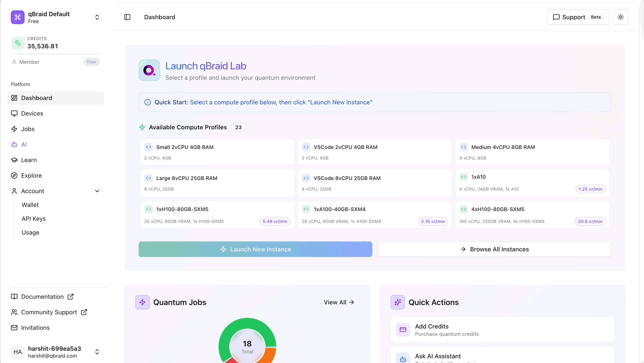Go to the Jobs page
644x363 pixels.
click(x=56, y=129)
